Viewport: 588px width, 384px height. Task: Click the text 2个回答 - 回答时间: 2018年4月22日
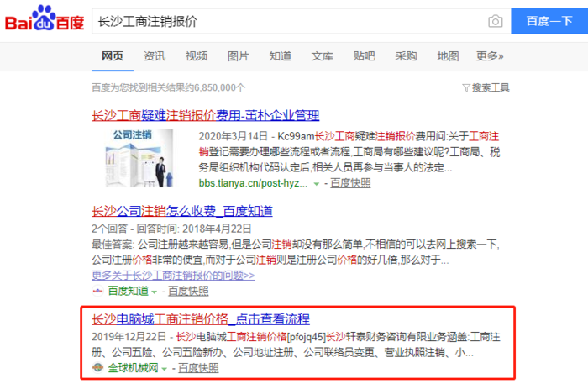[x=171, y=229]
